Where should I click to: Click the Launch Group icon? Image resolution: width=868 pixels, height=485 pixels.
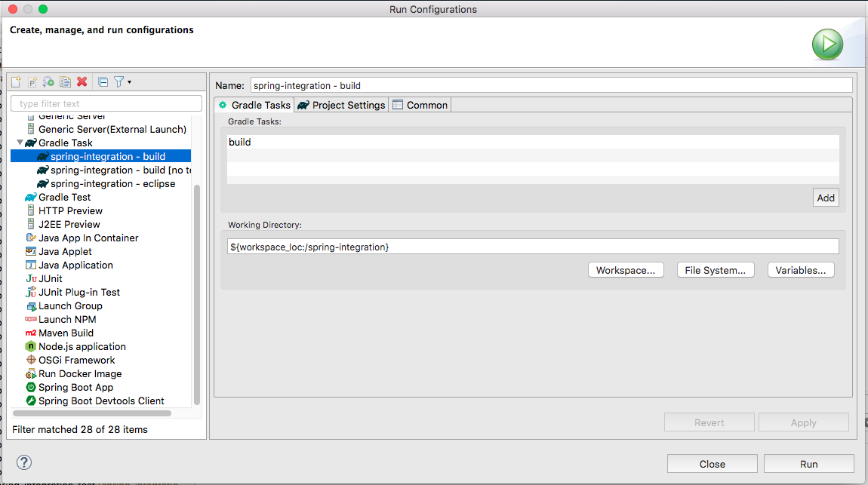point(31,305)
